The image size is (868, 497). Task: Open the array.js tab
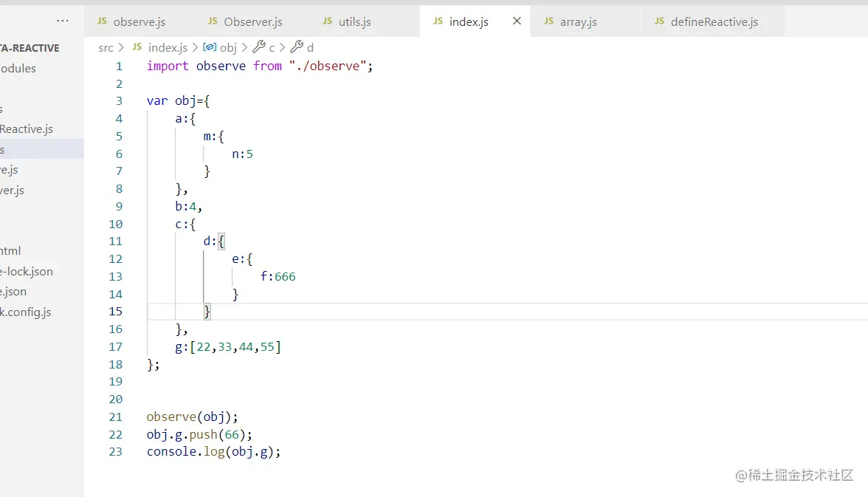pyautogui.click(x=578, y=21)
